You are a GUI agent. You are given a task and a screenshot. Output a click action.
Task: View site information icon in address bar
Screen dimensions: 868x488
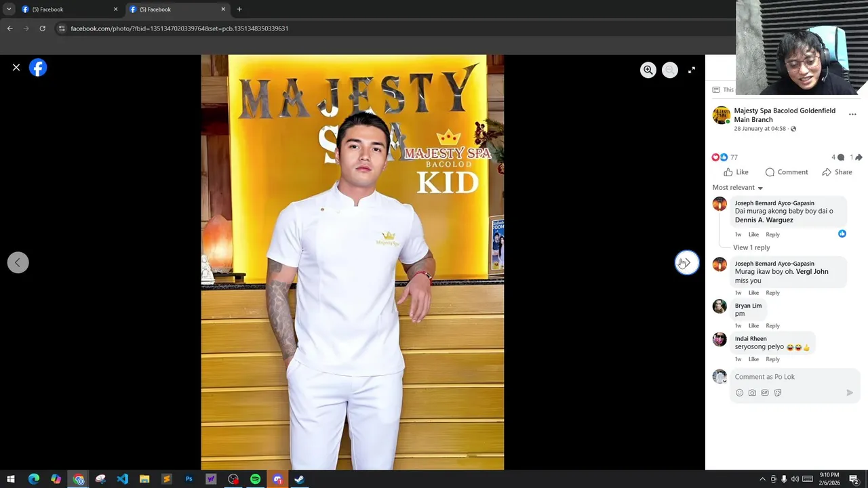click(x=62, y=28)
